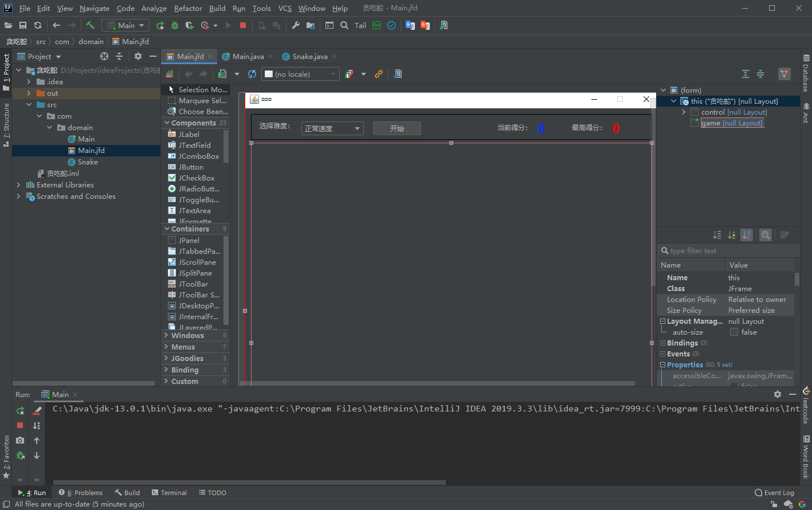Open the VCS menu
The height and width of the screenshot is (510, 812).
coord(285,8)
